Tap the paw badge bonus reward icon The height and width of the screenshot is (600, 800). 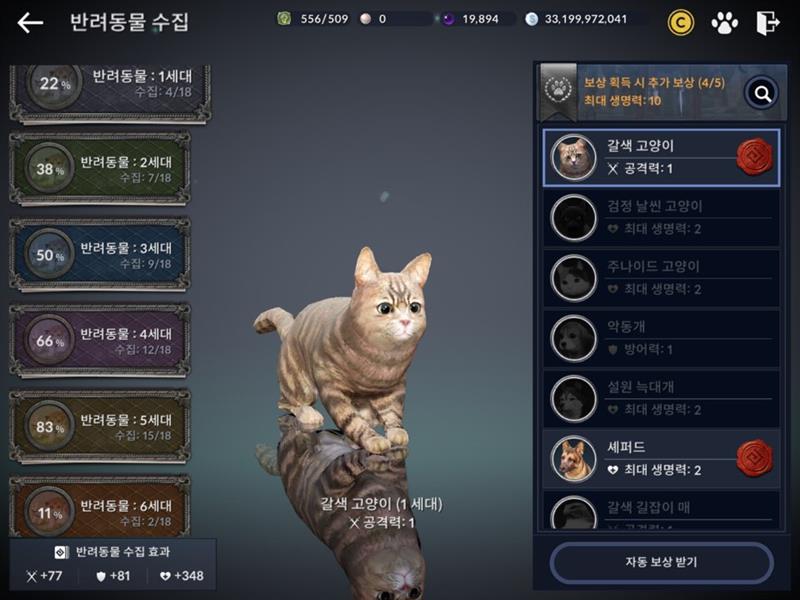click(x=559, y=90)
